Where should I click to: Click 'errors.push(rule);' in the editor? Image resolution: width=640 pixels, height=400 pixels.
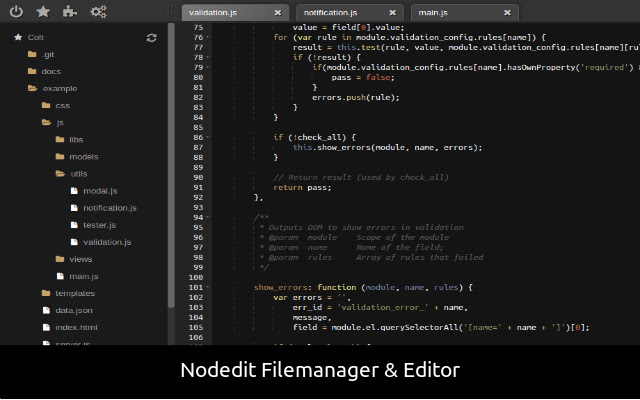point(356,98)
